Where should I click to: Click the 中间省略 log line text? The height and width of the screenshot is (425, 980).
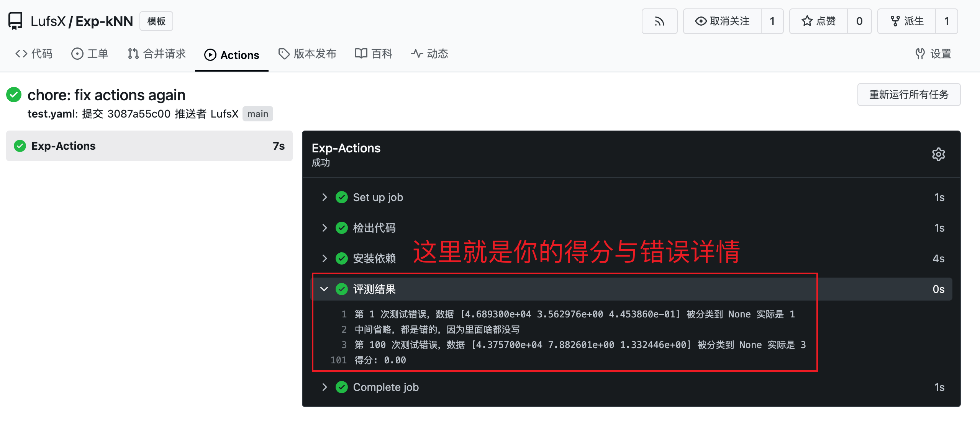437,330
